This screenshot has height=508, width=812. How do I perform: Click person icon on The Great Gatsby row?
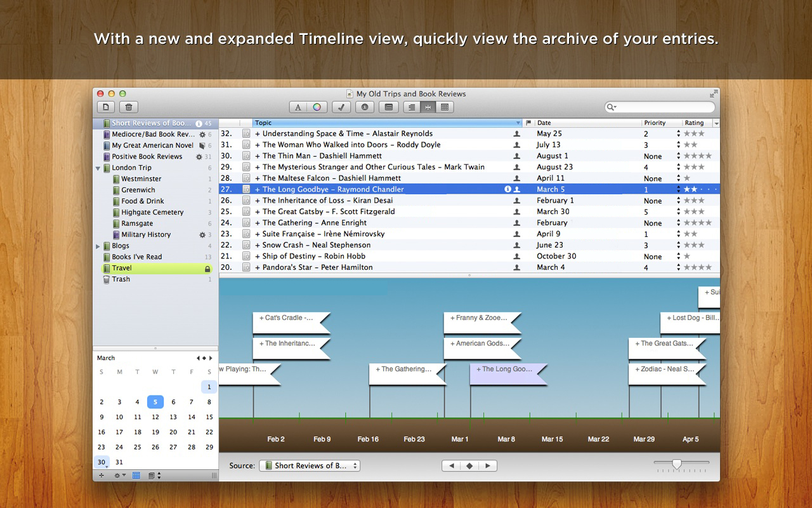(517, 211)
